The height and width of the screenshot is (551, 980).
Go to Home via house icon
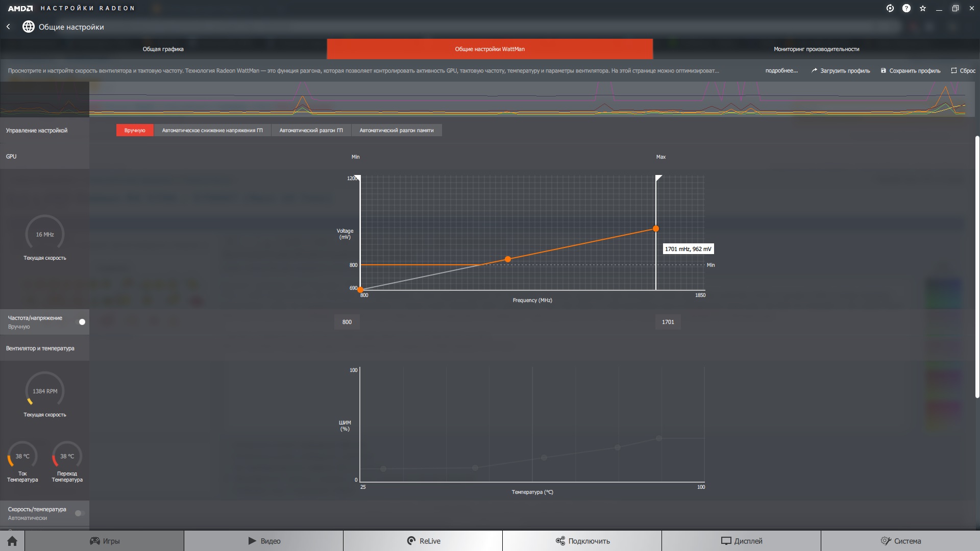(x=12, y=541)
